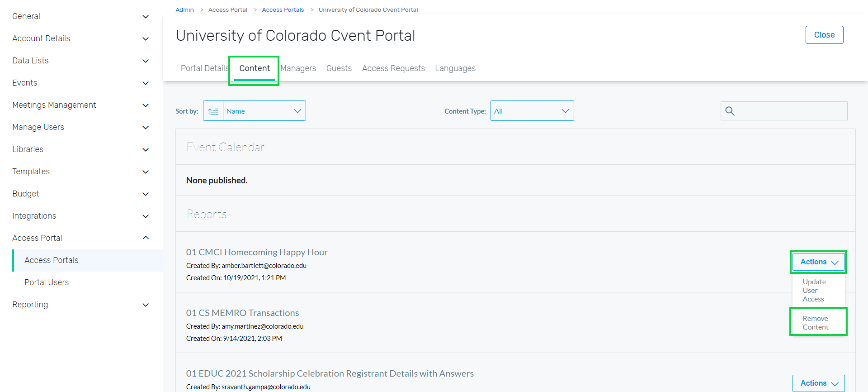The height and width of the screenshot is (392, 868).
Task: Open the Guests tab
Action: coord(339,68)
